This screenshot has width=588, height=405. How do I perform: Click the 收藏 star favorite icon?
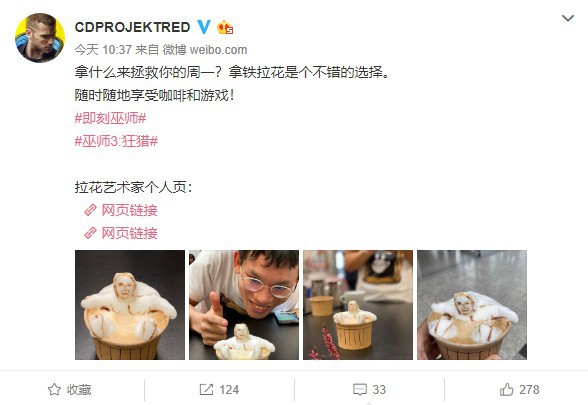point(54,390)
